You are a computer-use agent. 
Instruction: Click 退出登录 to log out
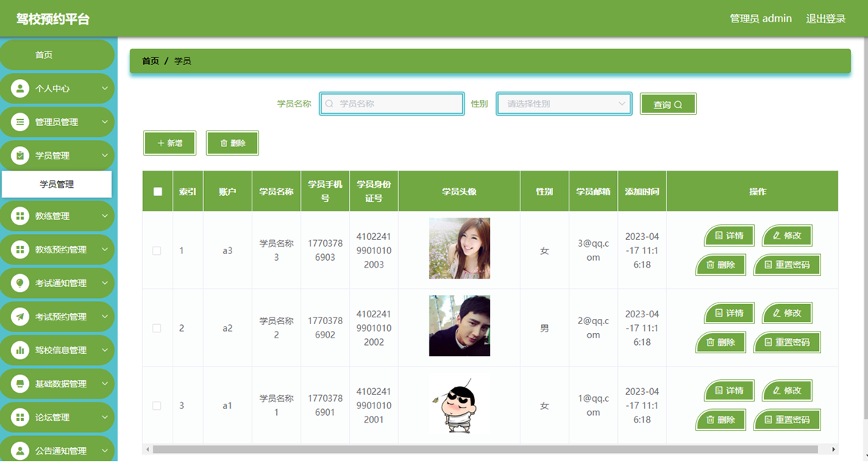click(826, 19)
